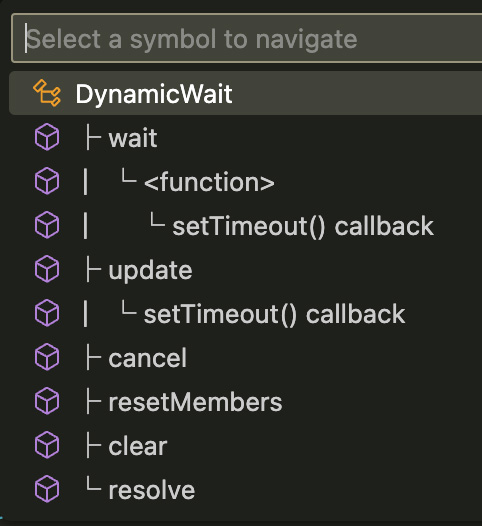Click the cube icon on the setTimeout() row under <function>
Screen dimensions: 482x526
[47, 225]
